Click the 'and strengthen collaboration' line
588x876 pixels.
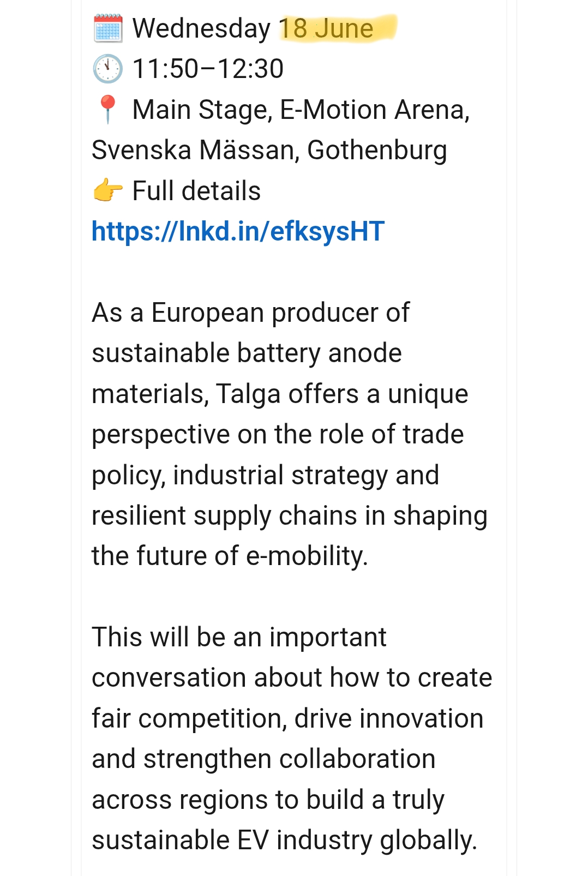[263, 759]
